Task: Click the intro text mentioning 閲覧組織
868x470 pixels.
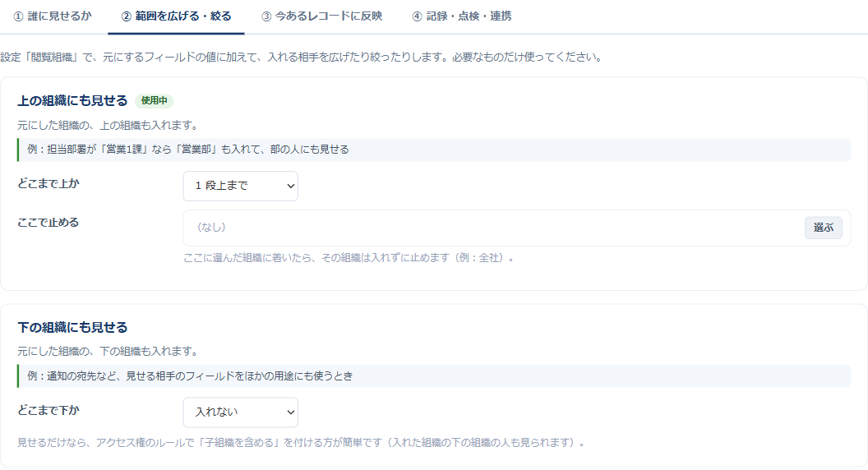Action: click(302, 57)
